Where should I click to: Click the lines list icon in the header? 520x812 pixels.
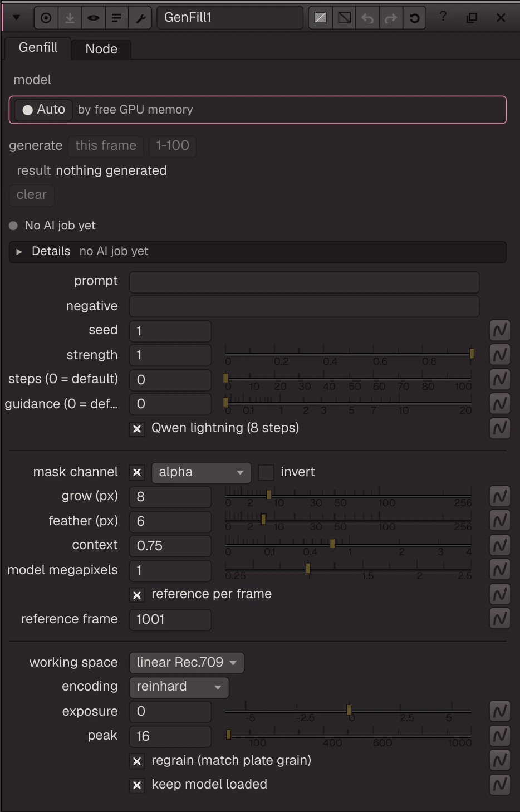[116, 18]
